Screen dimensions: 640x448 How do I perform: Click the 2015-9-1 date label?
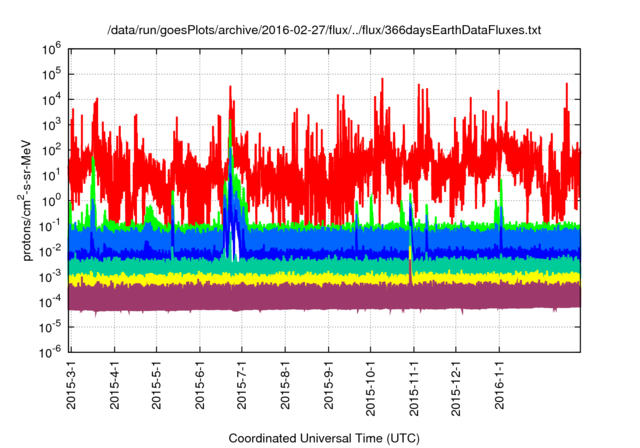pyautogui.click(x=328, y=385)
